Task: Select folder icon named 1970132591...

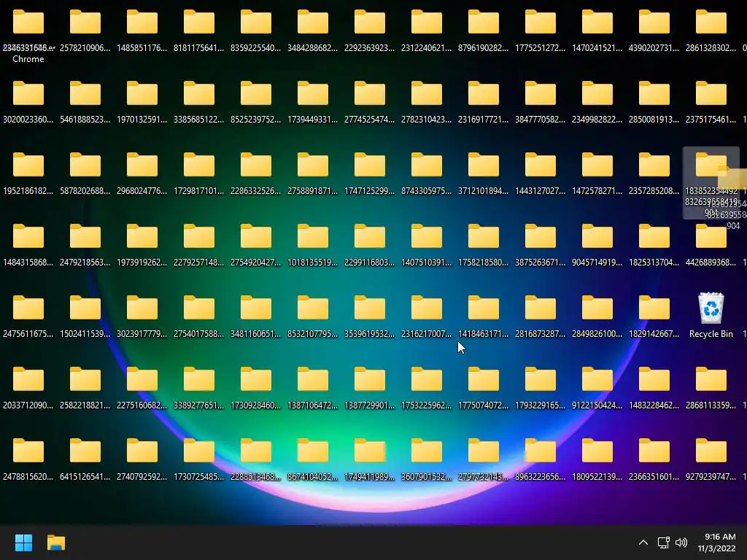Action: pos(142,94)
